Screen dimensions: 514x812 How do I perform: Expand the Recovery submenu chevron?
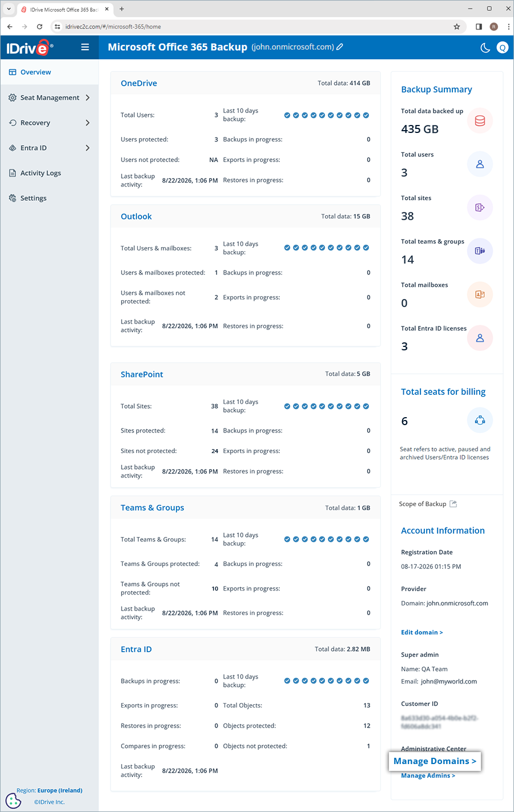[87, 123]
